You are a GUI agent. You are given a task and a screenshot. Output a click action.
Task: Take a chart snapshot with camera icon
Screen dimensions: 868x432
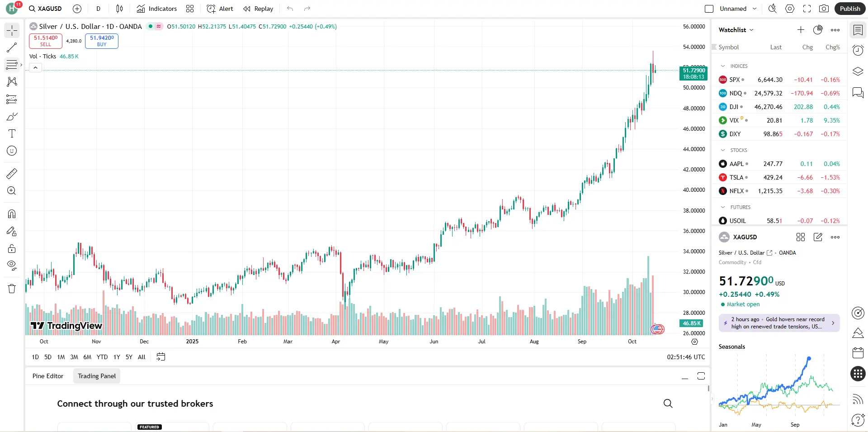tap(824, 9)
